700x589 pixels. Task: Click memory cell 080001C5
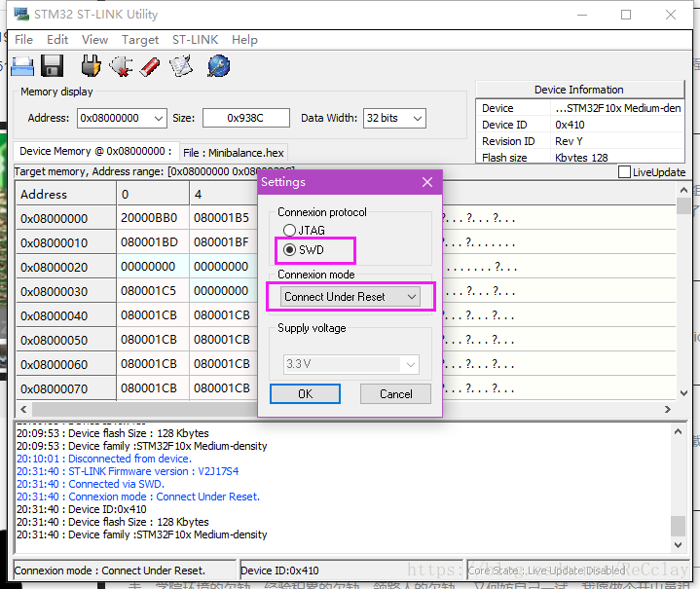tap(153, 291)
